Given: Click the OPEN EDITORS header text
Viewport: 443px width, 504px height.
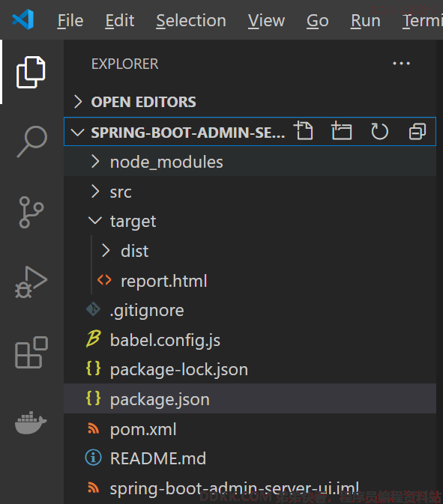Looking at the screenshot, I should tap(143, 102).
